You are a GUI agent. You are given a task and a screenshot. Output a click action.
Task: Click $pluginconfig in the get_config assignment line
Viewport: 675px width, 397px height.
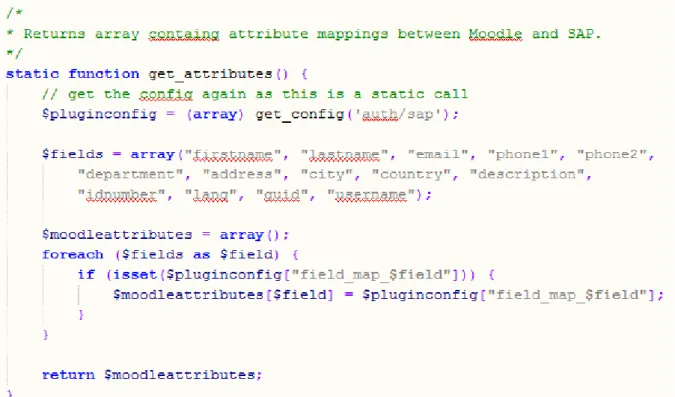pos(99,114)
